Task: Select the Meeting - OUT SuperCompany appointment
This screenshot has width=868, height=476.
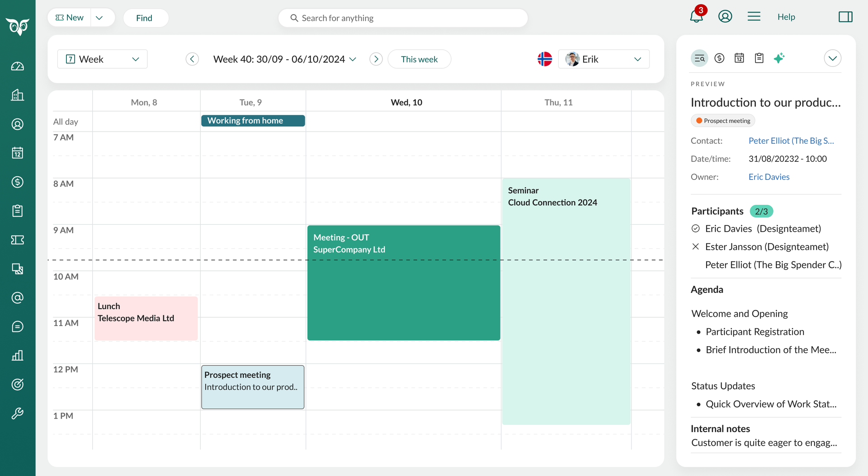Action: (403, 283)
